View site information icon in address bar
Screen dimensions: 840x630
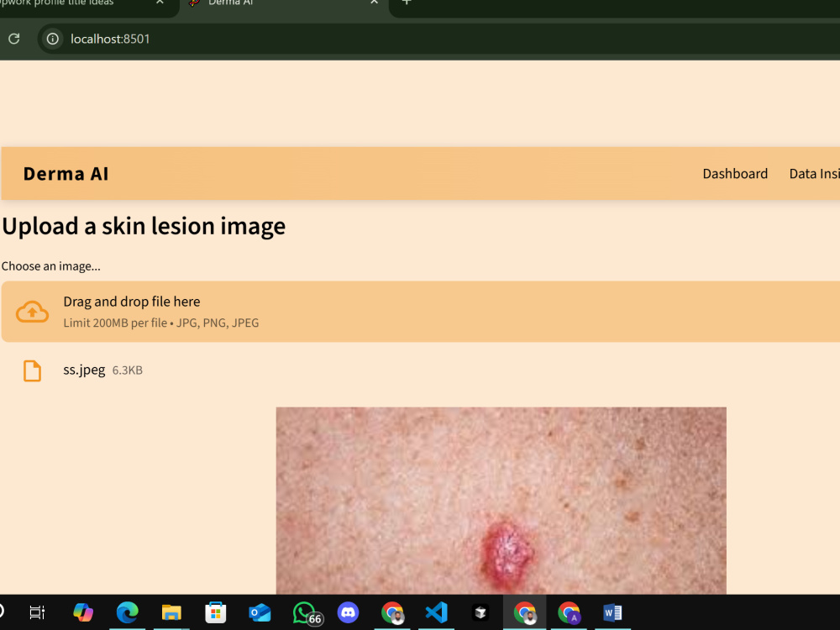tap(52, 39)
